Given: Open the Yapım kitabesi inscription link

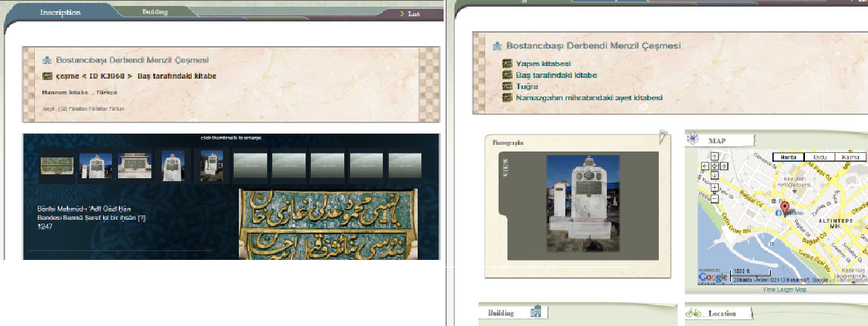Looking at the screenshot, I should [x=543, y=64].
